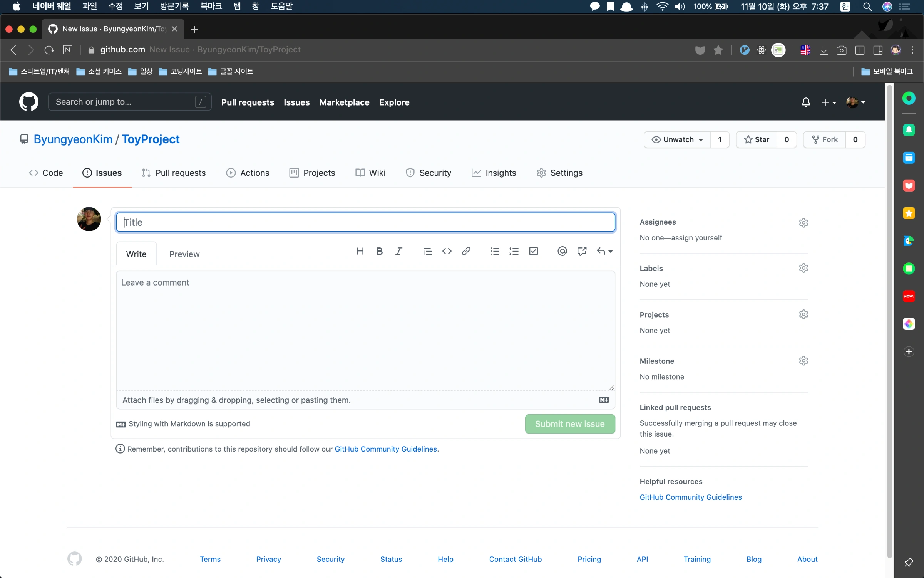Click Pricing link in footer
The height and width of the screenshot is (578, 924).
589,559
